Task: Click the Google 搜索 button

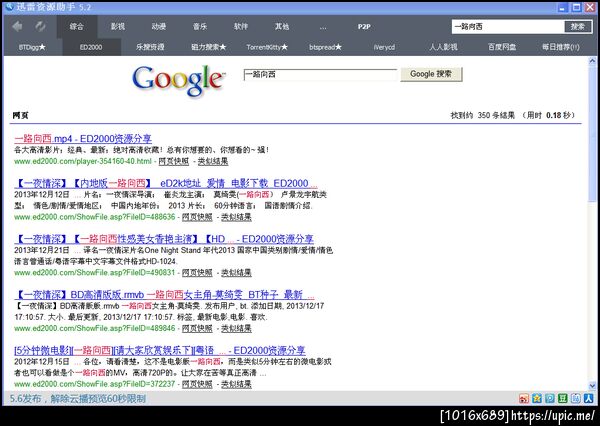Action: click(431, 74)
